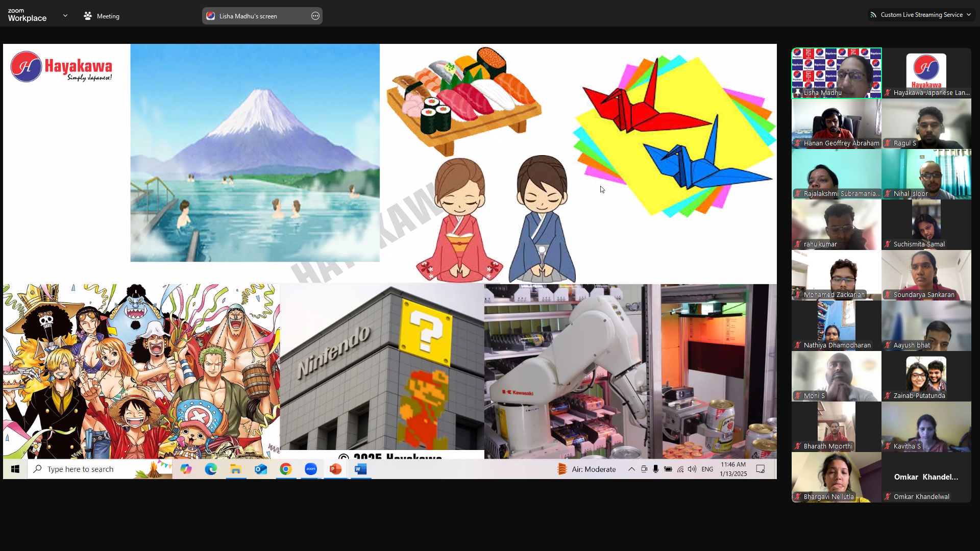Viewport: 980px width, 551px height.
Task: Open the Zoom app in the shared taskbar
Action: [x=311, y=469]
